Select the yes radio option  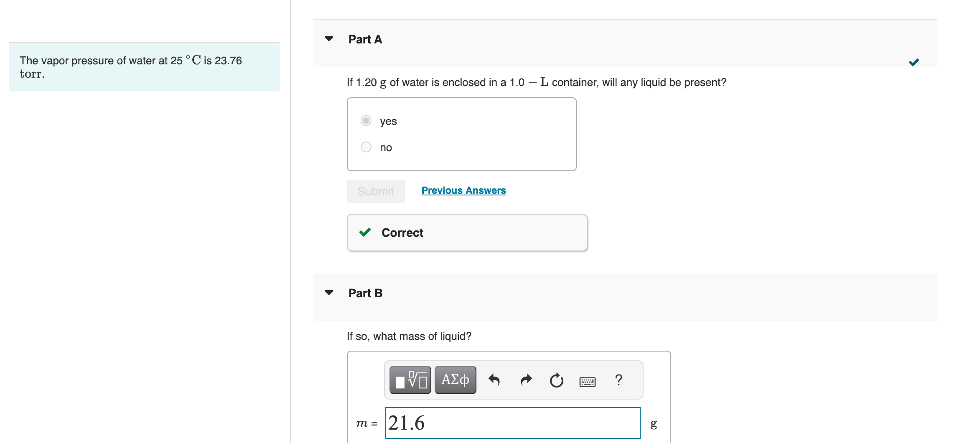(366, 121)
